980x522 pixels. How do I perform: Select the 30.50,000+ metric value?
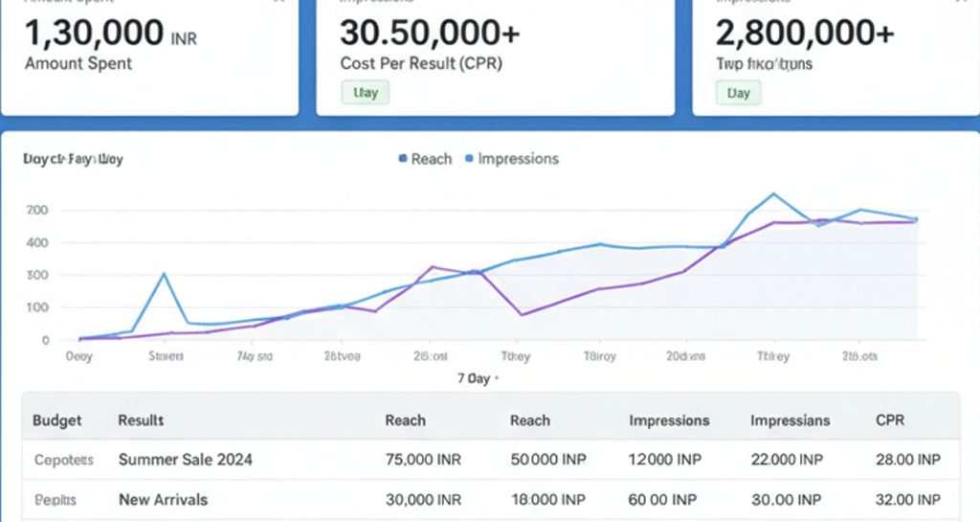tap(430, 33)
